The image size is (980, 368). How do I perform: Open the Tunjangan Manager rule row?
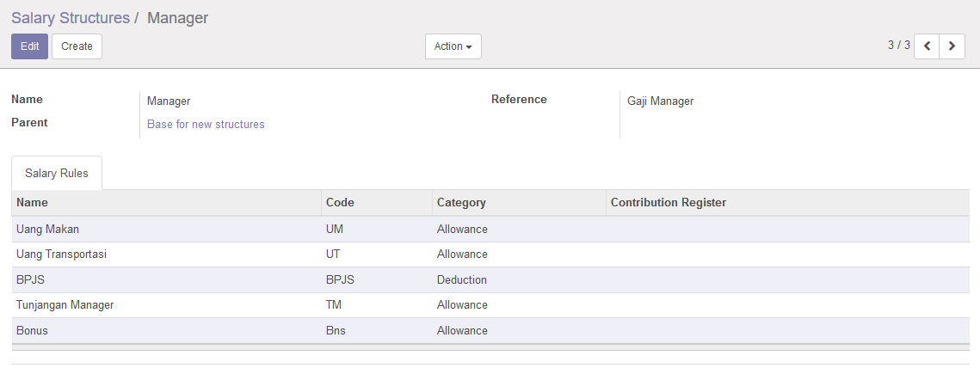coord(65,305)
